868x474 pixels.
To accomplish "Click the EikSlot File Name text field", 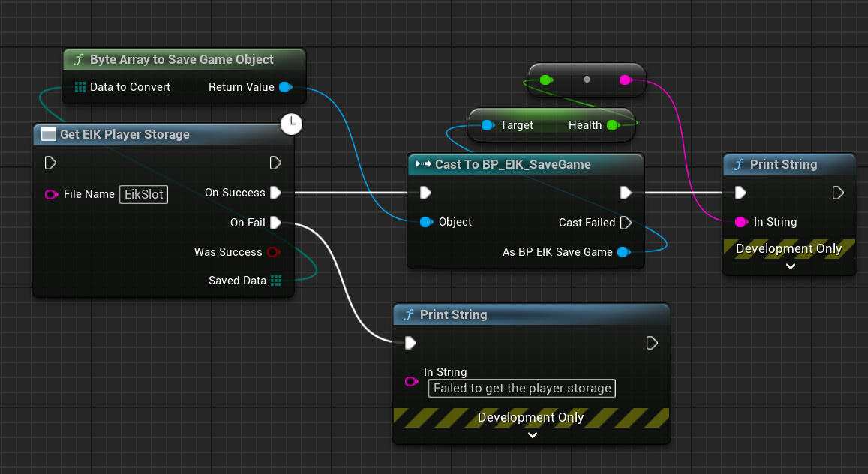I will 143,195.
